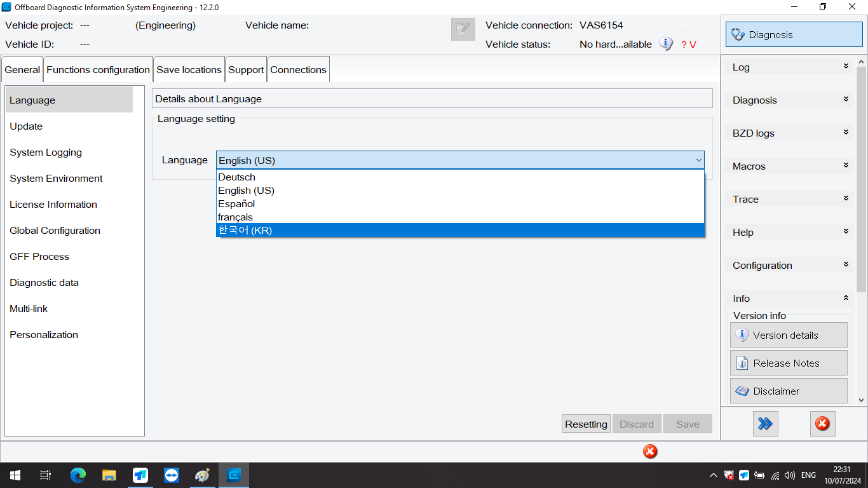Click the red cancel icon beside forward arrows
The width and height of the screenshot is (868, 488).
click(822, 424)
